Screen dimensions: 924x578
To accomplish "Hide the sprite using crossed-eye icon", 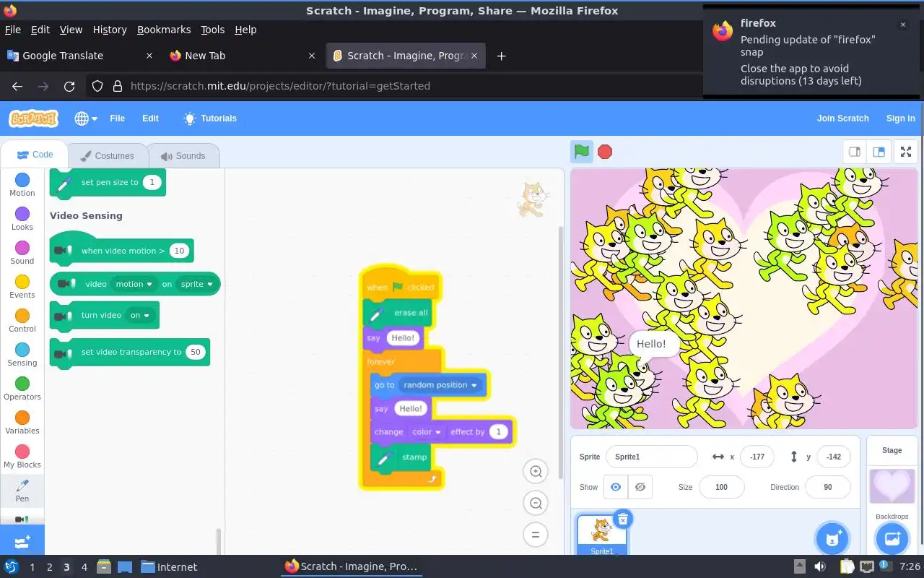I will pos(640,487).
